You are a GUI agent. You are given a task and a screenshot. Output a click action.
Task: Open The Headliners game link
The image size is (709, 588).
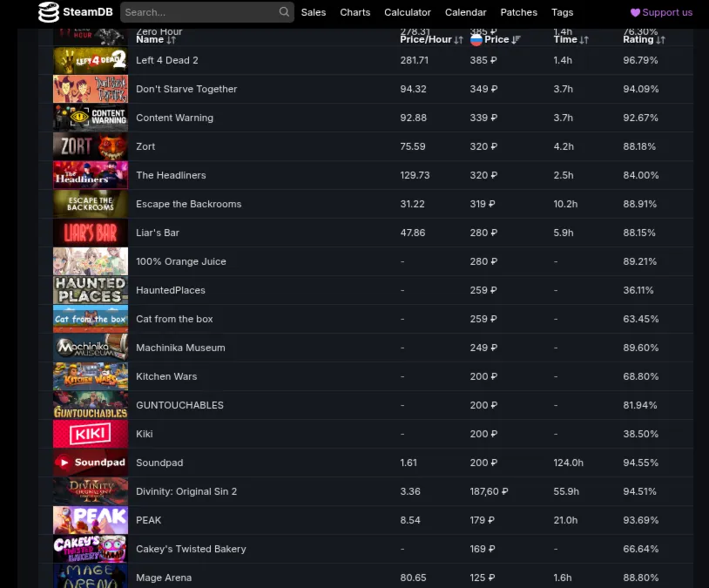tap(171, 175)
